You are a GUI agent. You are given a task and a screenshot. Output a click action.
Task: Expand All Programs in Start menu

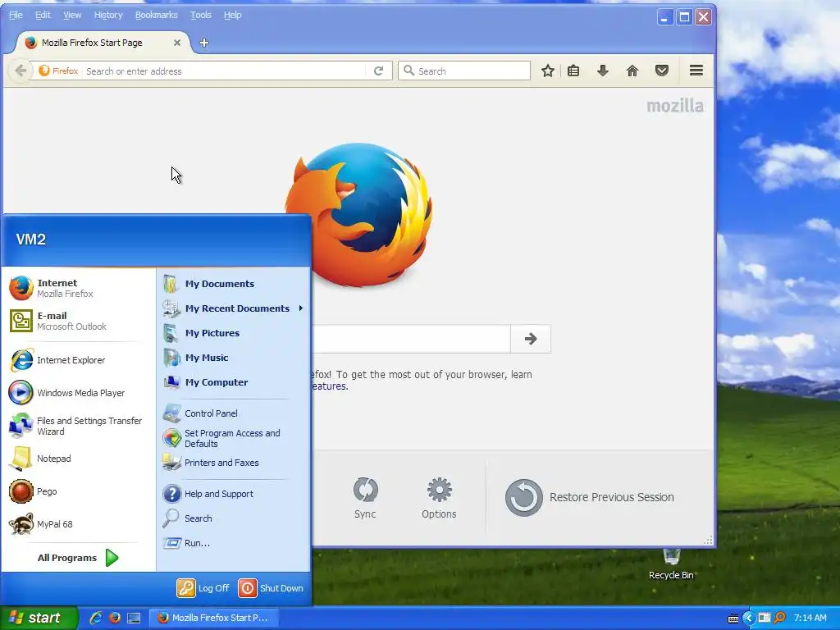click(x=79, y=558)
